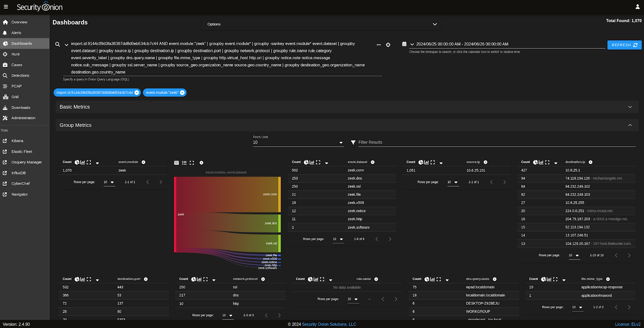Click the REFRESH button
Image resolution: width=644 pixels, height=328 pixels.
(624, 45)
